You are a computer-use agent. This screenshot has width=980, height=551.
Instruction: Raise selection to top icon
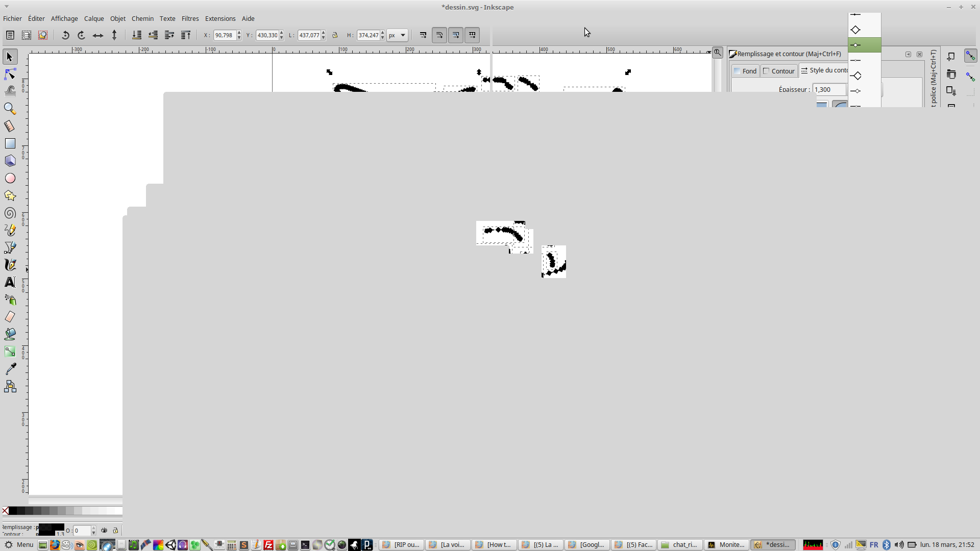tap(186, 35)
